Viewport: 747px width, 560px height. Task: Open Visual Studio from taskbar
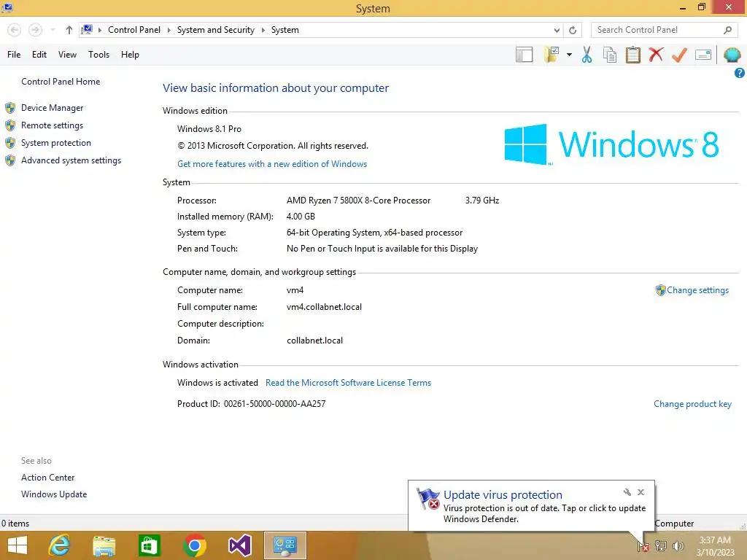[239, 545]
